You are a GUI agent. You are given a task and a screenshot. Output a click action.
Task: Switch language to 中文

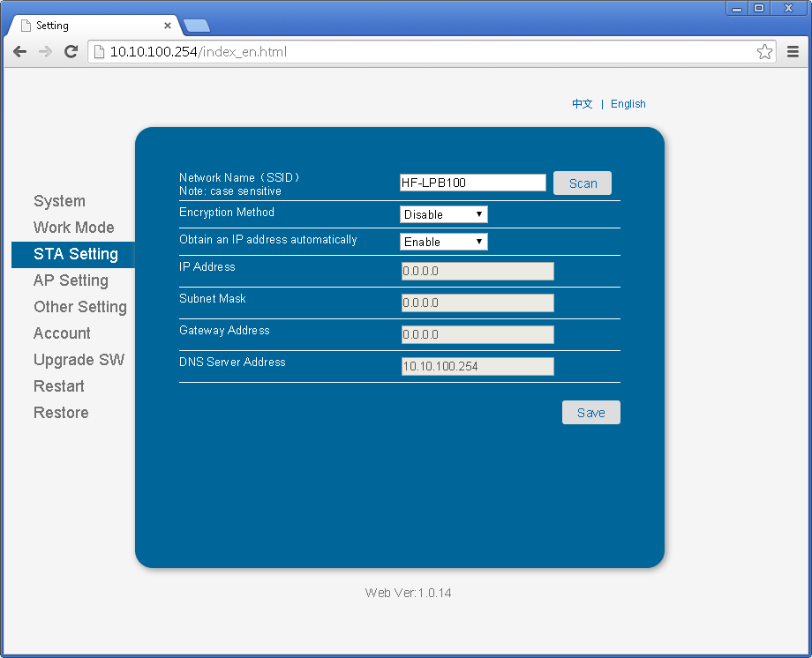[582, 103]
